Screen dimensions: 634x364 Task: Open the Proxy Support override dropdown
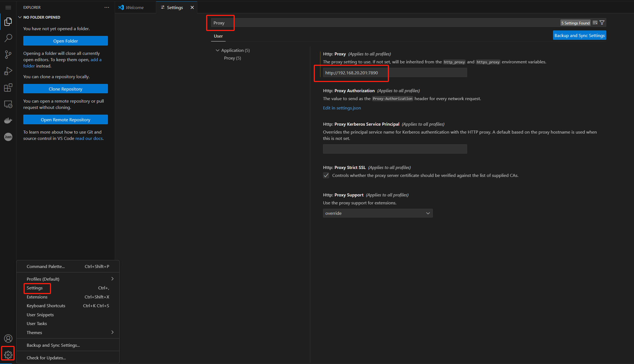click(378, 213)
